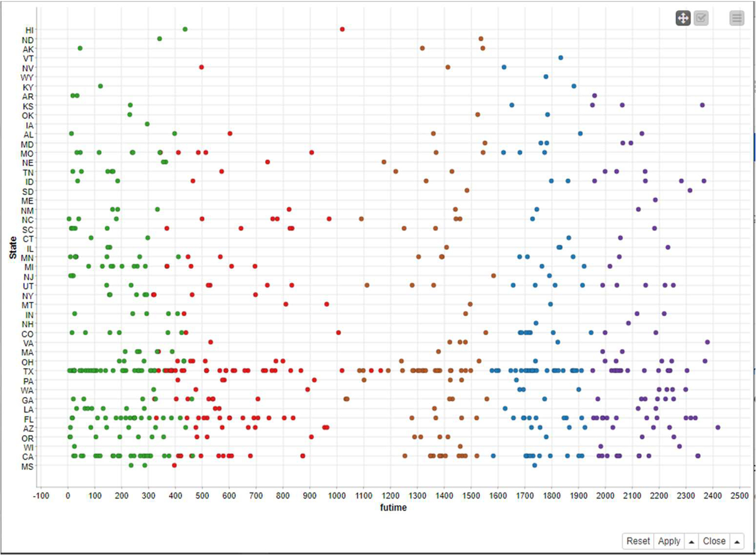Expand the arrow next to Close
This screenshot has width=756, height=555.
pyautogui.click(x=737, y=541)
